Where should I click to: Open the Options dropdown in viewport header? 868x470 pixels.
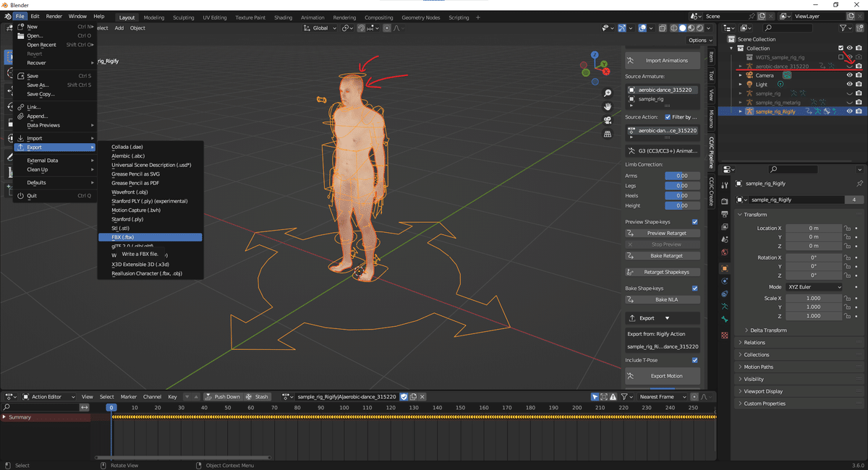click(x=700, y=40)
